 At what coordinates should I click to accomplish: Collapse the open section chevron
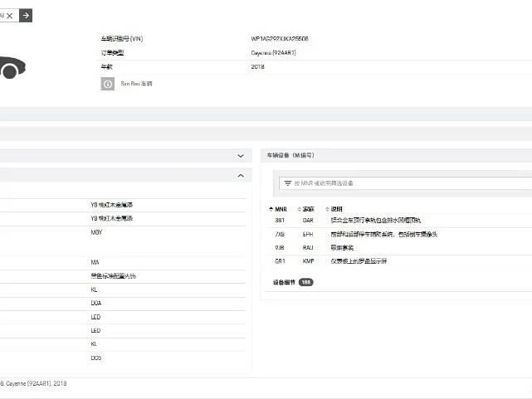pos(241,176)
